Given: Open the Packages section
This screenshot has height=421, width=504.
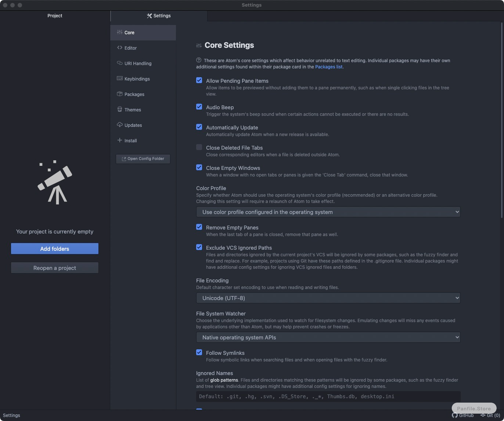Looking at the screenshot, I should pos(143,94).
